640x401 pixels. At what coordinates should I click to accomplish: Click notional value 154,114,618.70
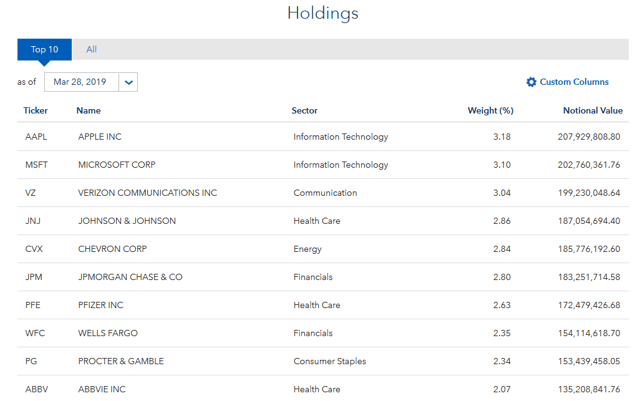[x=589, y=333]
